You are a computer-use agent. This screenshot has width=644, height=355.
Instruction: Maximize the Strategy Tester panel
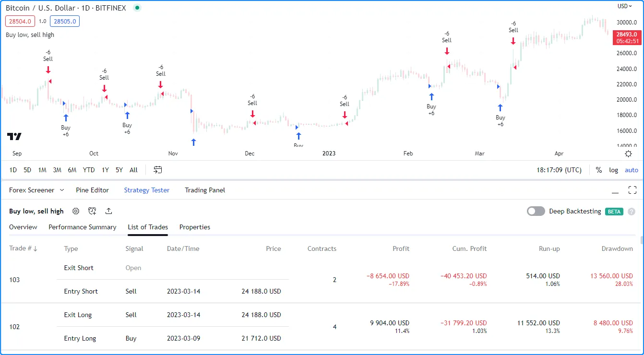632,190
